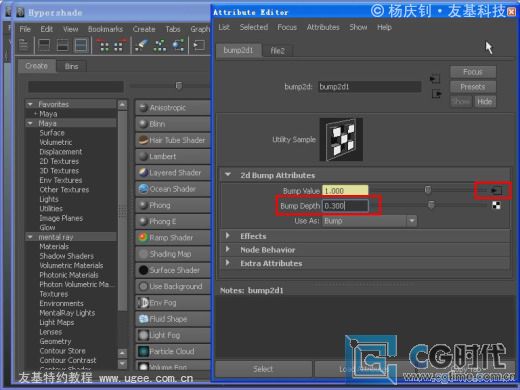Show top and bottom tabs icon

[81, 45]
